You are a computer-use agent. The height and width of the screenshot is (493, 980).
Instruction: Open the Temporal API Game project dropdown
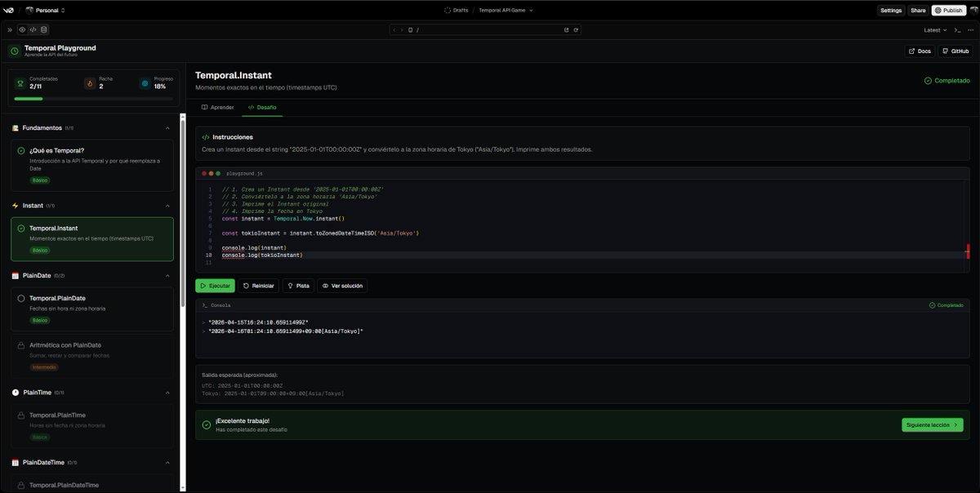pyautogui.click(x=506, y=10)
